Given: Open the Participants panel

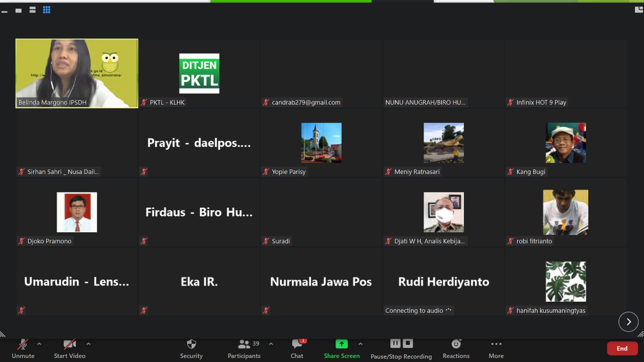Looking at the screenshot, I should (x=245, y=348).
